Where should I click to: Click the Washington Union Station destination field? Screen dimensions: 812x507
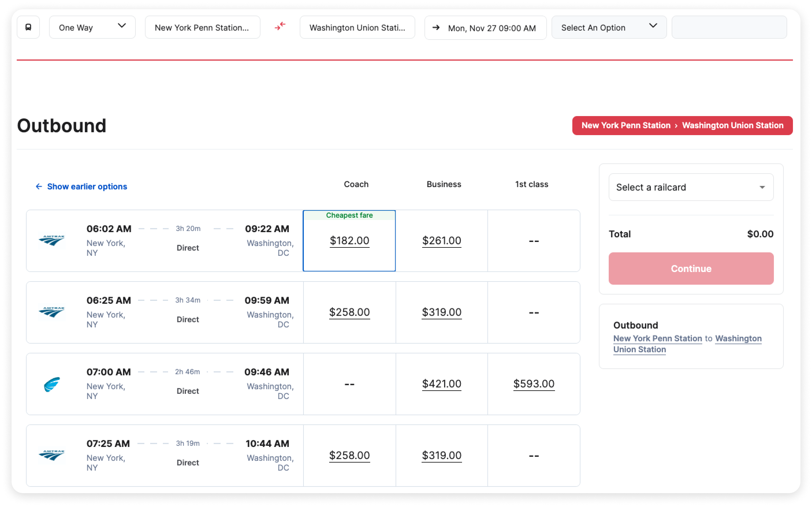357,27
